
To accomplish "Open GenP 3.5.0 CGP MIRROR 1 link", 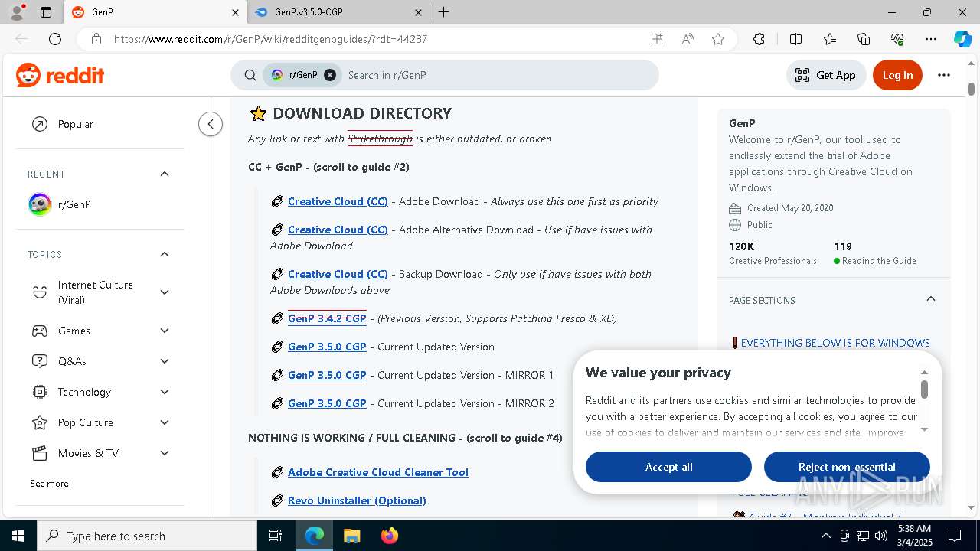I will point(327,375).
